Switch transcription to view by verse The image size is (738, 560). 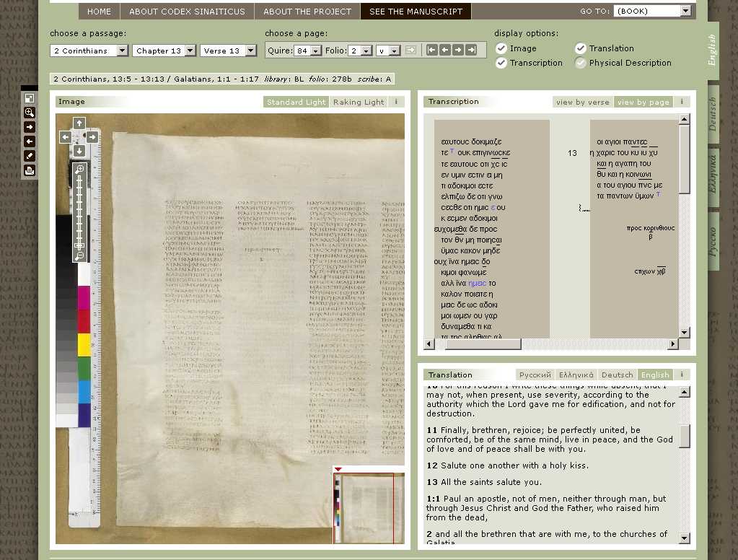(x=583, y=102)
